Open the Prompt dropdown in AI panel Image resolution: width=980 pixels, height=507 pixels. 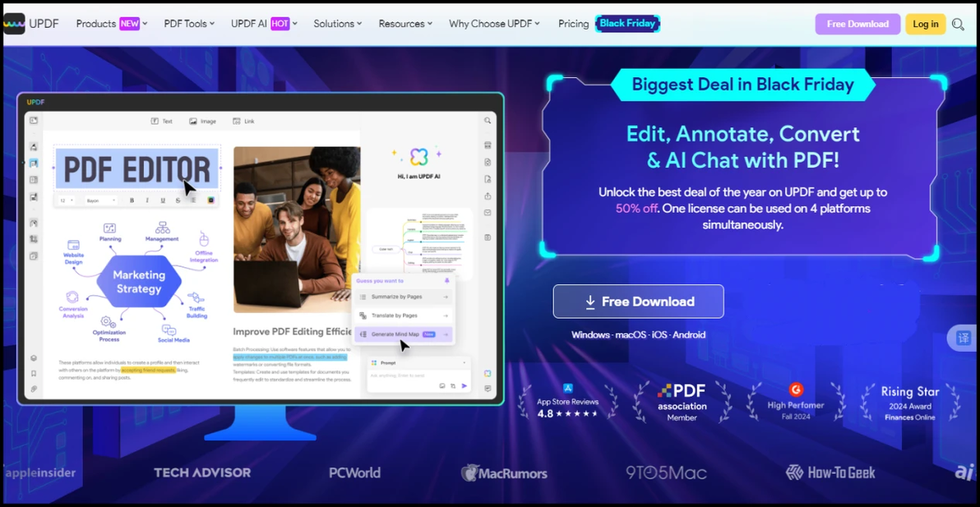click(418, 362)
